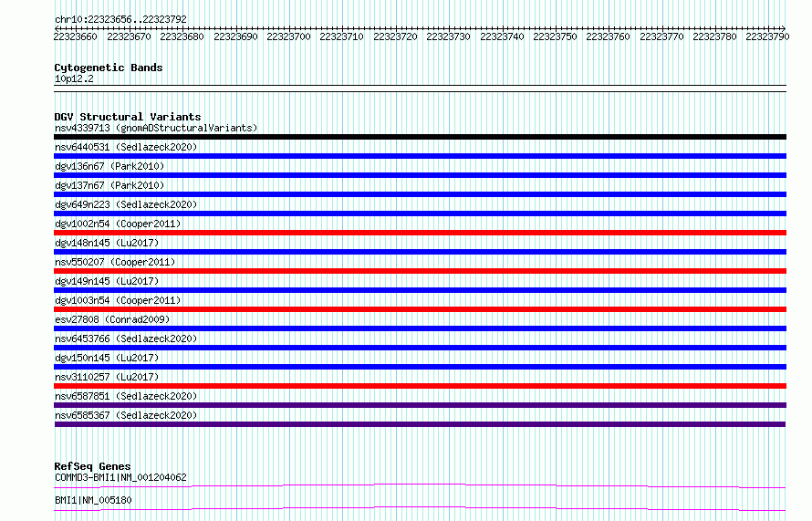Select the nsv6585367 (Sedlazeck2020) label
The image size is (812, 521).
coord(126,415)
